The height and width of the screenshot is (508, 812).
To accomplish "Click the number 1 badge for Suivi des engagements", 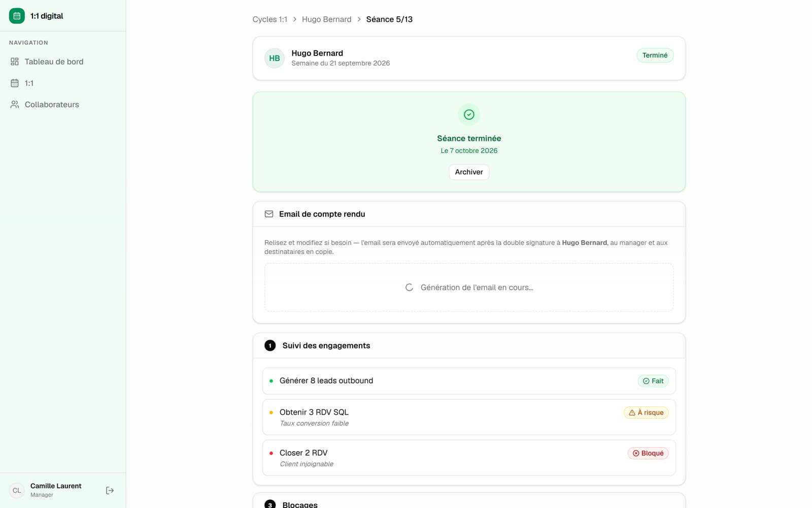I will (x=270, y=345).
